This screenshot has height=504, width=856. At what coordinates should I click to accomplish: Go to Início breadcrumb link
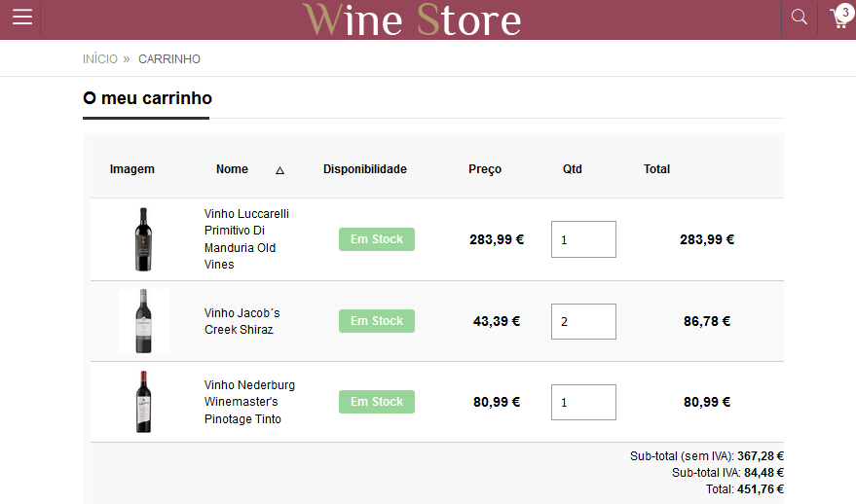[100, 59]
